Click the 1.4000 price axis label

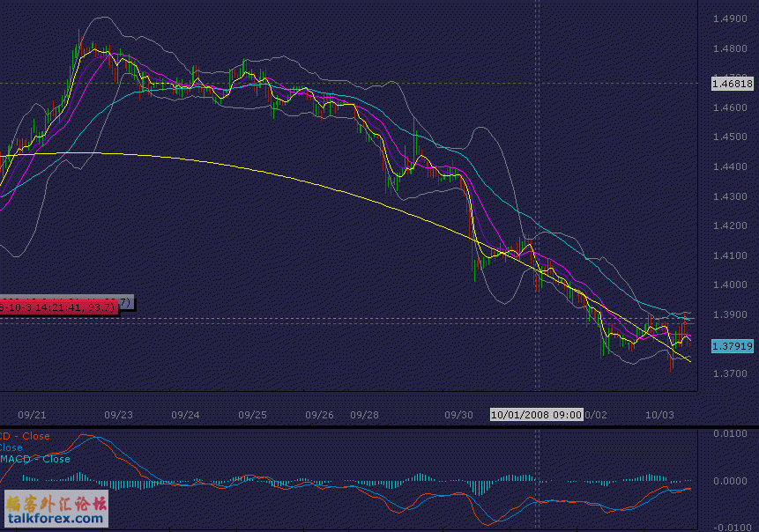[730, 284]
